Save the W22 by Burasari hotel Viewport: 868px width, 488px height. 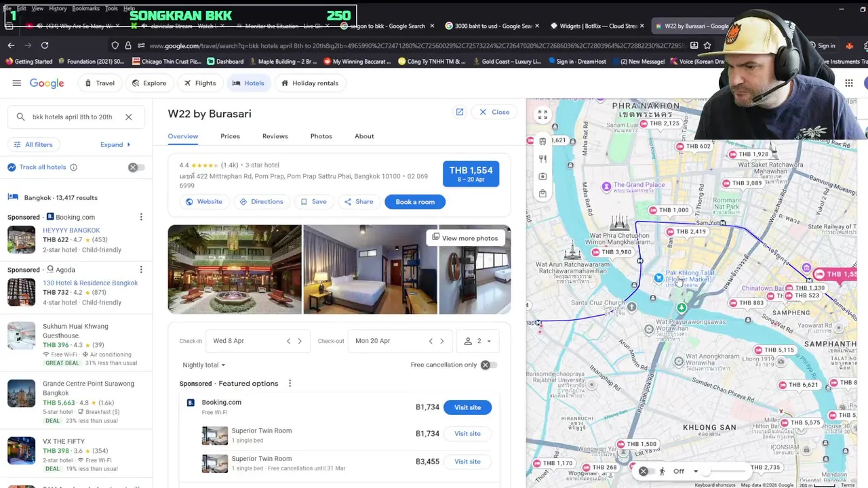click(313, 201)
